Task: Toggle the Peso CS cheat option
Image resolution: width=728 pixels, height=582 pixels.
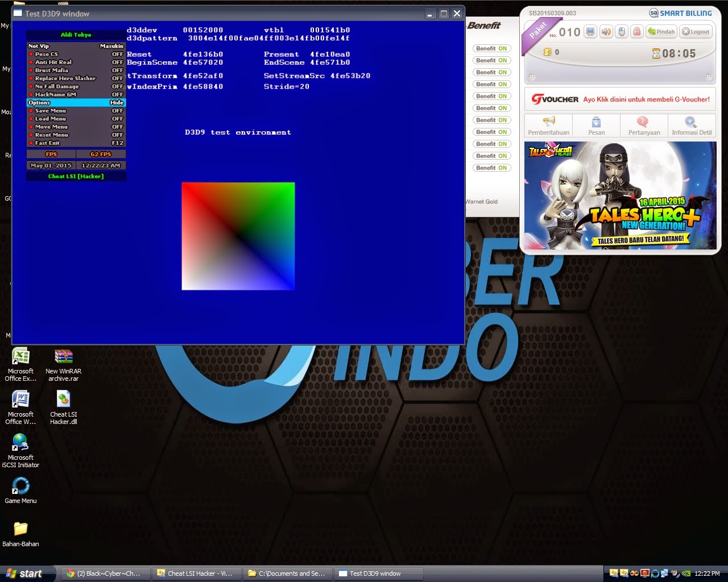Action: pos(76,54)
